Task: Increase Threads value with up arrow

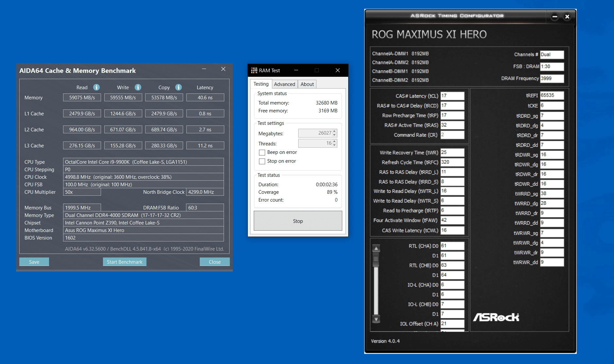Action: (334, 141)
